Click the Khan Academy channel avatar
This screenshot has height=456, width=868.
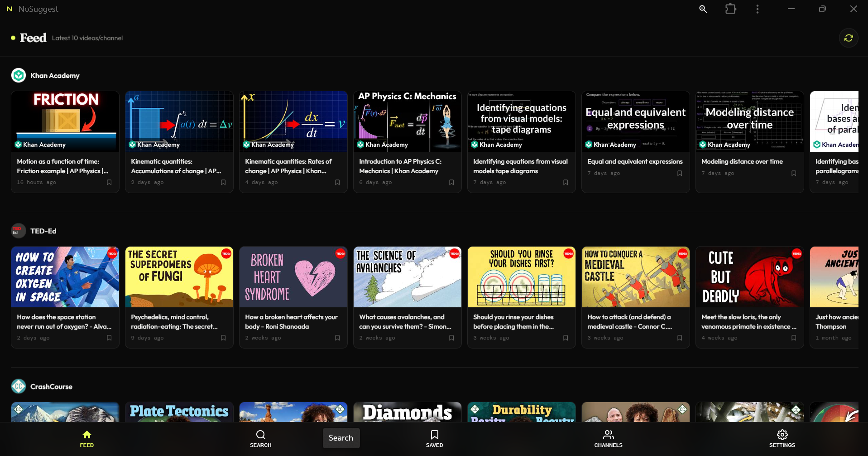[x=19, y=75]
